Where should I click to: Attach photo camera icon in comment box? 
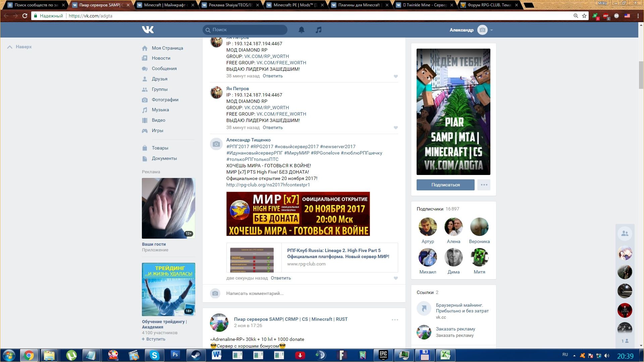pyautogui.click(x=215, y=293)
